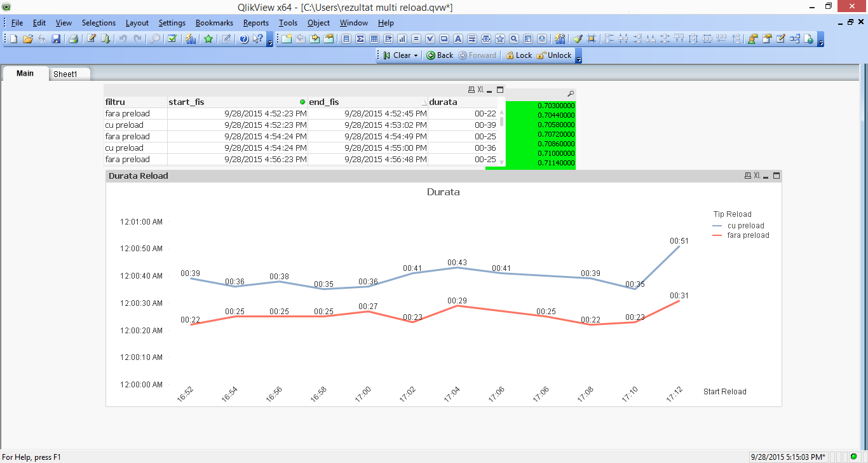
Task: Create a Search Object icon
Action: (x=513, y=39)
